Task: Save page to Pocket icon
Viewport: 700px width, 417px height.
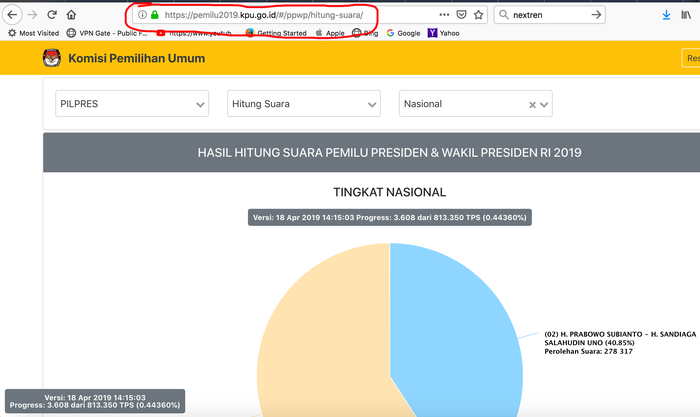Action: (x=461, y=15)
